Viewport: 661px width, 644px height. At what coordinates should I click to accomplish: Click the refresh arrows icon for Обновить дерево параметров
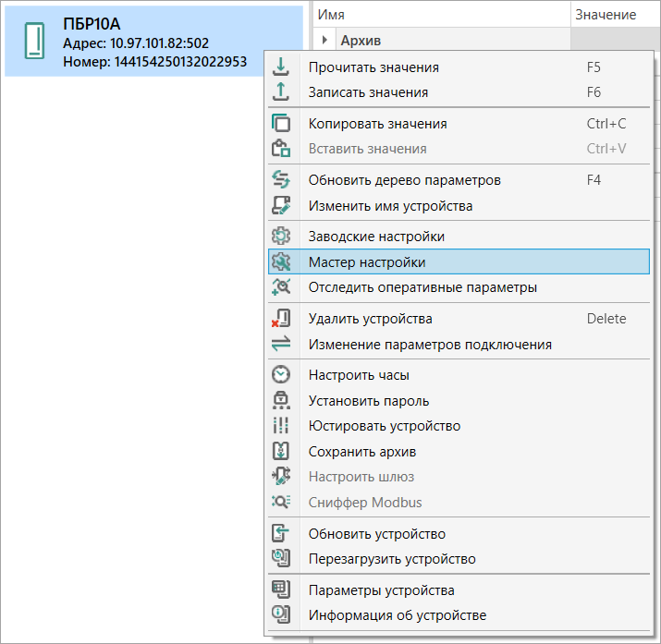281,180
